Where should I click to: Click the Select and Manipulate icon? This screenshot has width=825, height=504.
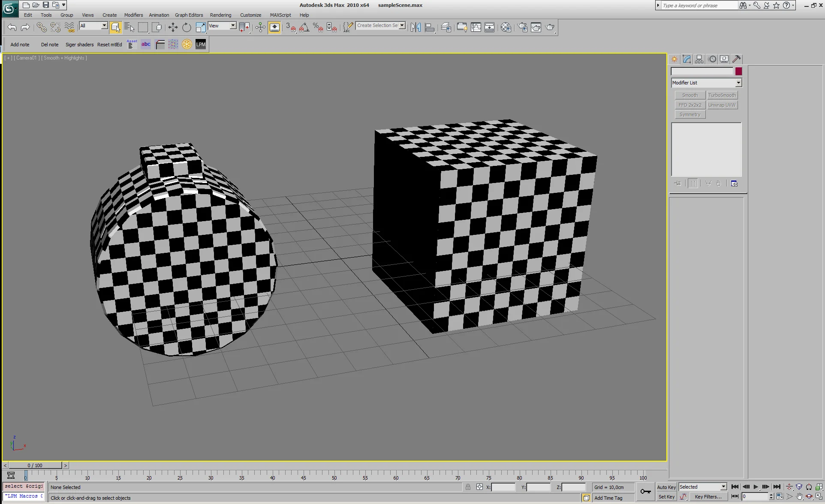click(260, 27)
